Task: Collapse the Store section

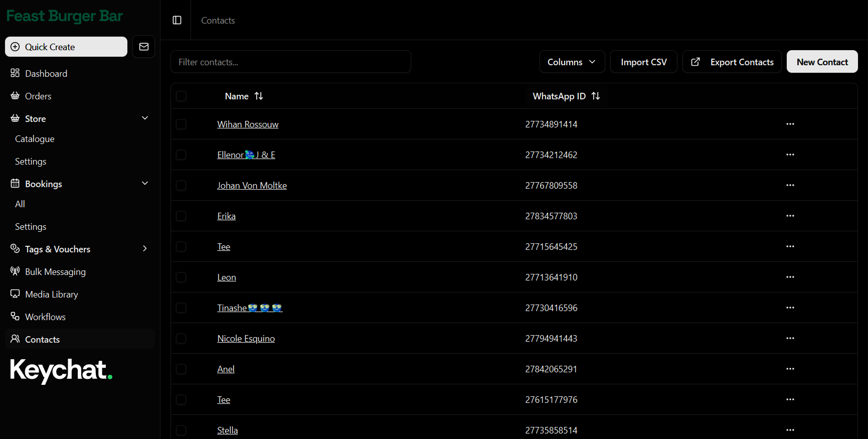Action: (145, 118)
